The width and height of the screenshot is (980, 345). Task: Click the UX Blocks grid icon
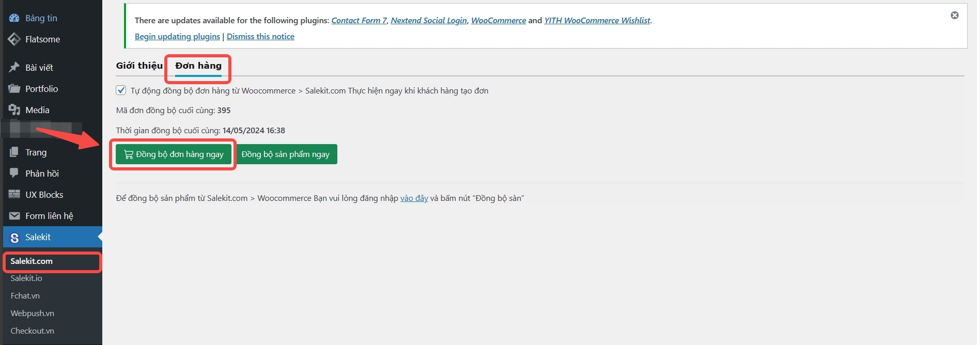14,195
